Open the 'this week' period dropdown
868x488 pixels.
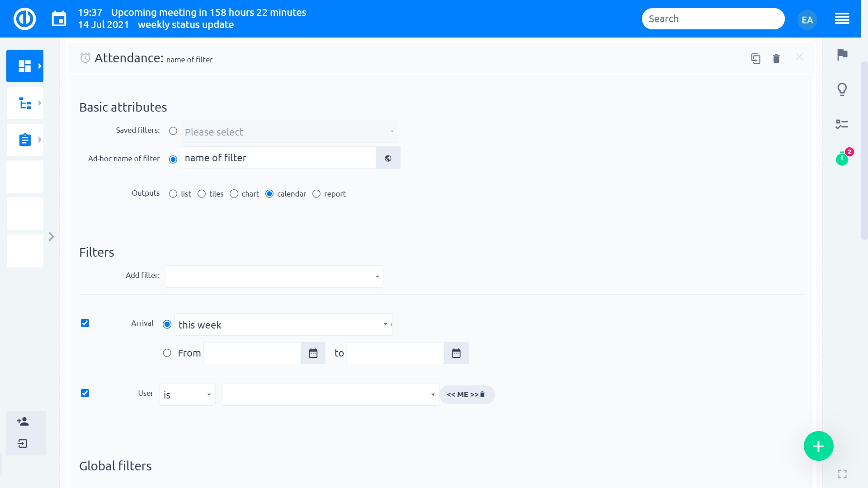tap(283, 324)
